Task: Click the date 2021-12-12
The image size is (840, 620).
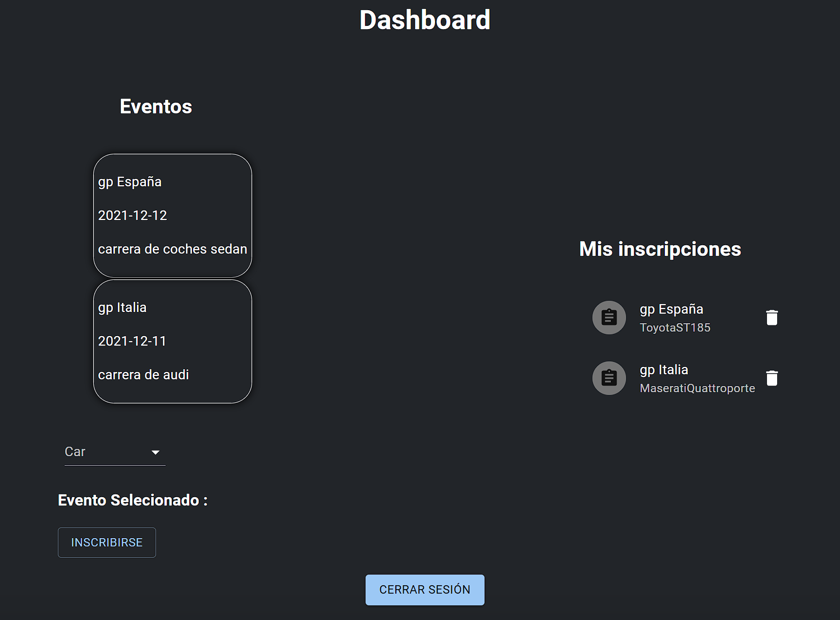Action: coord(133,215)
